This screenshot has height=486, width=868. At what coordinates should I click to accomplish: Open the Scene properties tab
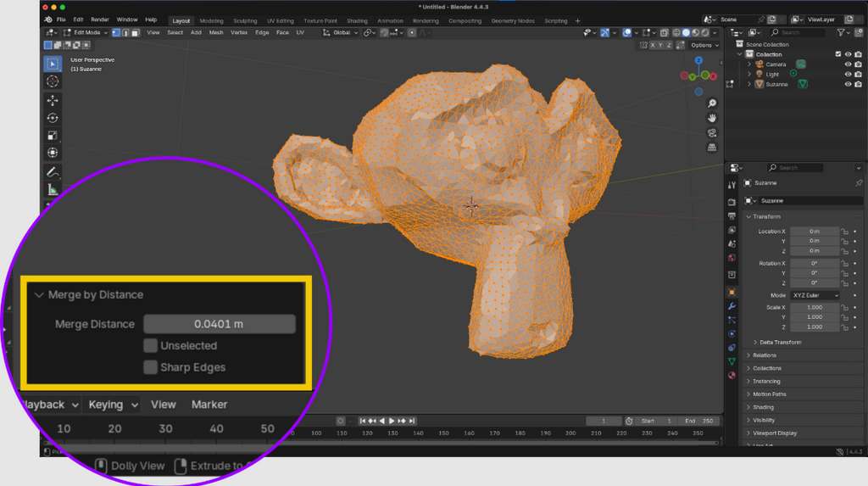(732, 243)
